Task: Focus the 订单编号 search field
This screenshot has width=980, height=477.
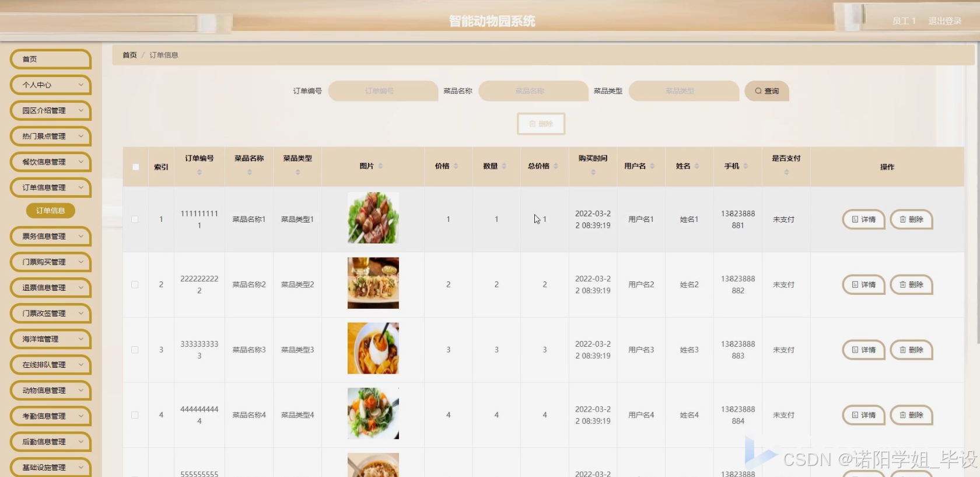Action: coord(383,91)
